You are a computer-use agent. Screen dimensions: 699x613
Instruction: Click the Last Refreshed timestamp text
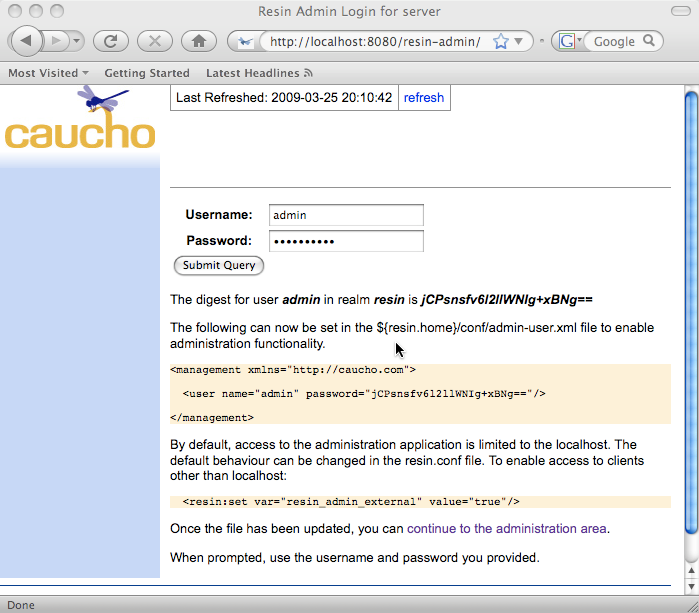[284, 98]
